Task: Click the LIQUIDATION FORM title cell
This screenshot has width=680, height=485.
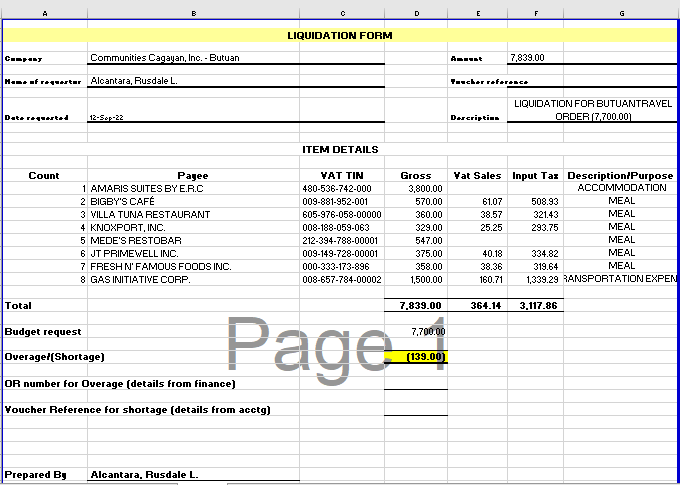Action: point(340,36)
